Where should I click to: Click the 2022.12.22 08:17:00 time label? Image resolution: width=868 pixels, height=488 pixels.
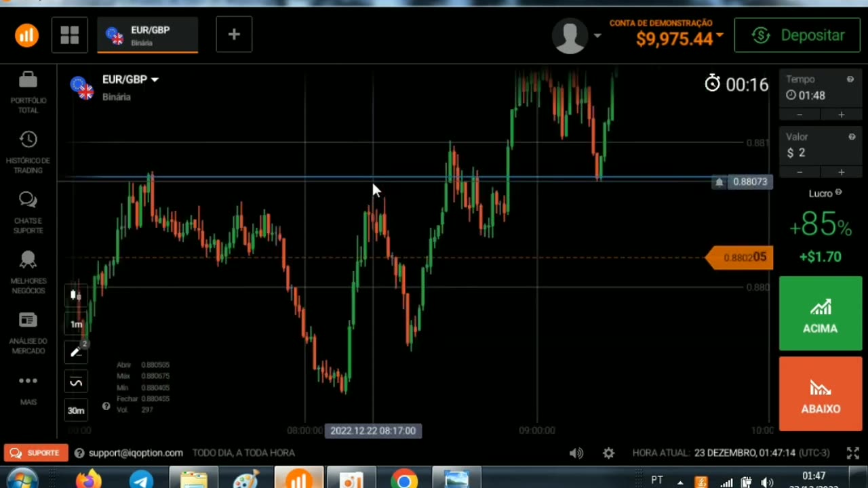click(373, 430)
